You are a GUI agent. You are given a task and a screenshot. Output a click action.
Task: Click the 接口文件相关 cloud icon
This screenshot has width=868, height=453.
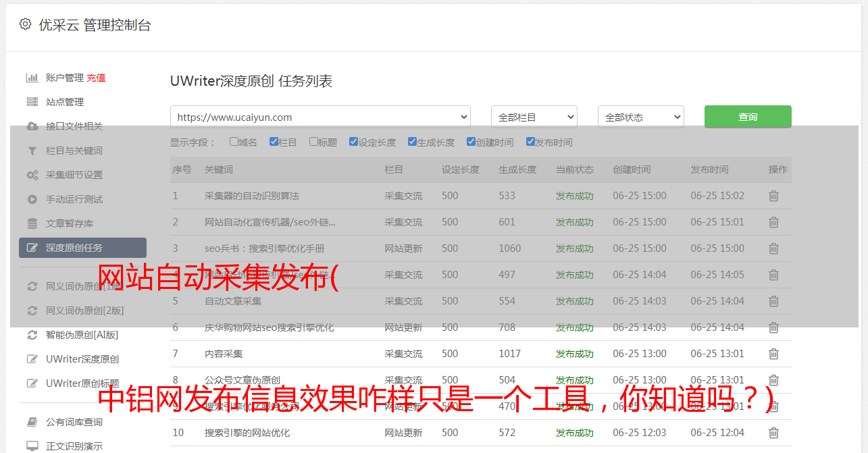click(x=32, y=126)
